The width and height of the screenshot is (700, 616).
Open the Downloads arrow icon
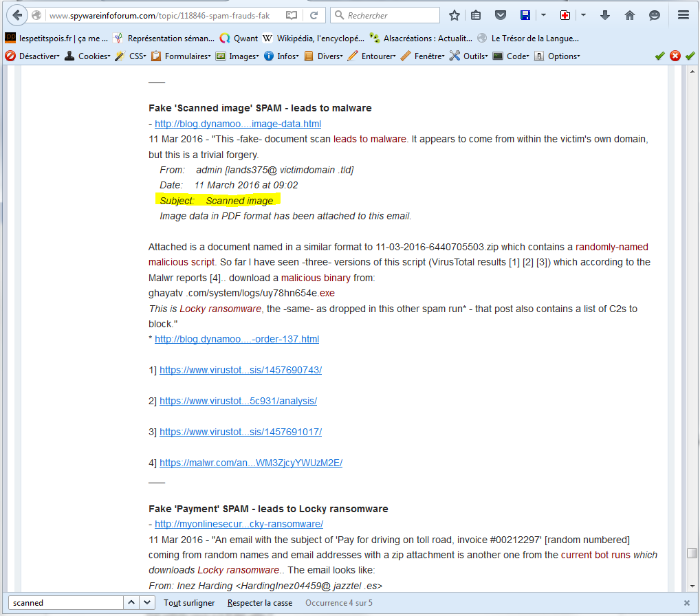pos(605,15)
